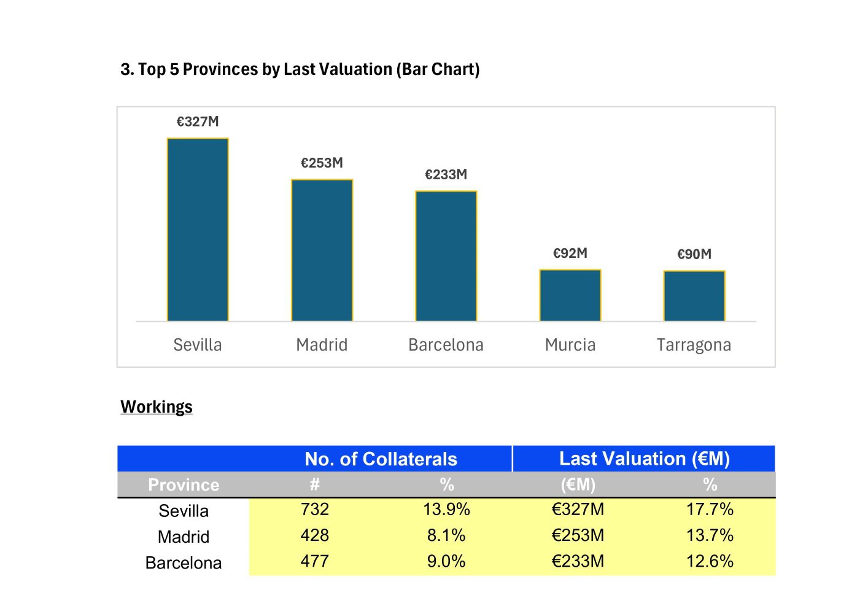The width and height of the screenshot is (868, 614).
Task: Select the Murcia bar in the chart
Action: [x=570, y=295]
